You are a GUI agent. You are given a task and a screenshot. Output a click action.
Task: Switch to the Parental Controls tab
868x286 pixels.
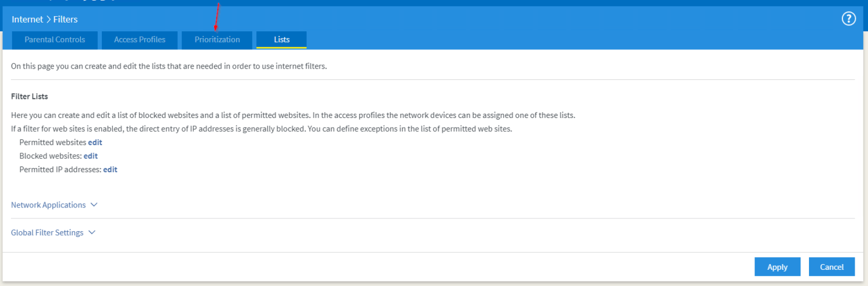[55, 40]
